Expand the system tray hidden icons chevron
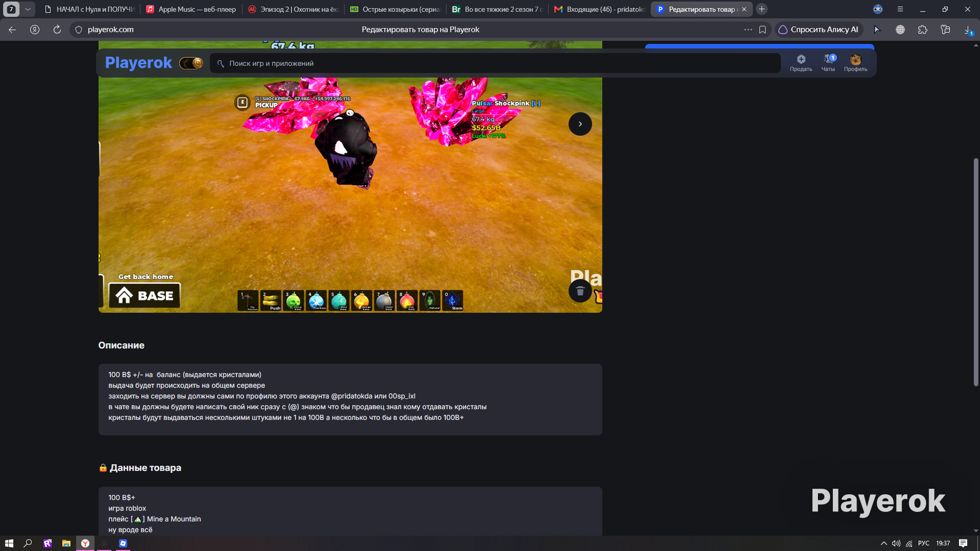 884,543
